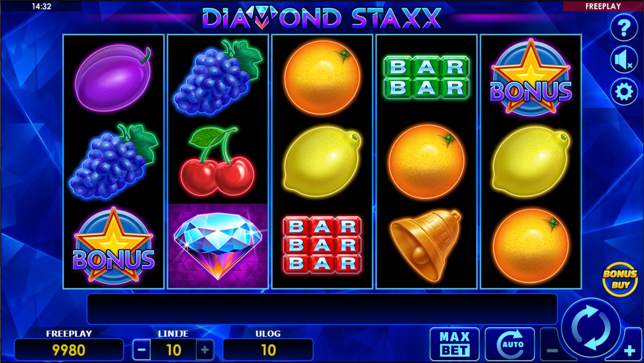Click the diamond symbol on second reel
Image resolution: width=644 pixels, height=363 pixels.
(218, 246)
